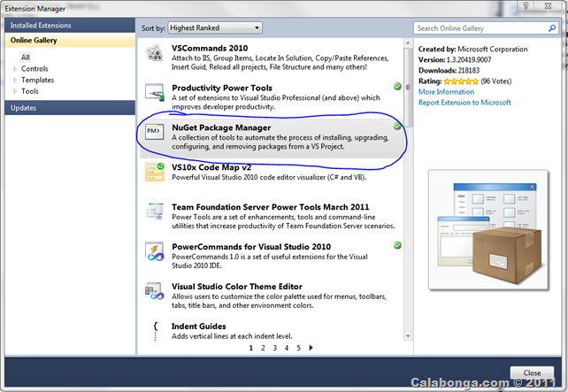Click the (96 Votes) rating text

[496, 81]
